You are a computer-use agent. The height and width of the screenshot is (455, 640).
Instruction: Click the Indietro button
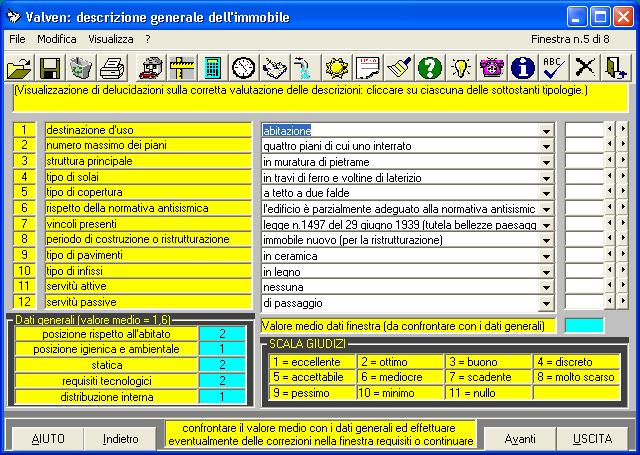[x=121, y=439]
